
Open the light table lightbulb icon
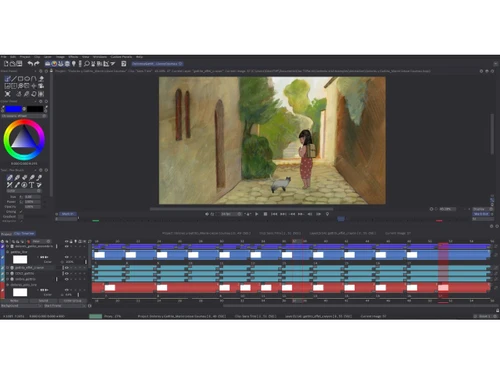click(x=74, y=64)
